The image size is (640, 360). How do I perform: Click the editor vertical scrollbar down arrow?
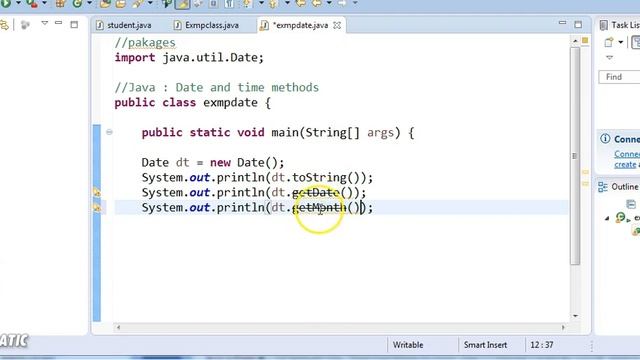pyautogui.click(x=575, y=316)
